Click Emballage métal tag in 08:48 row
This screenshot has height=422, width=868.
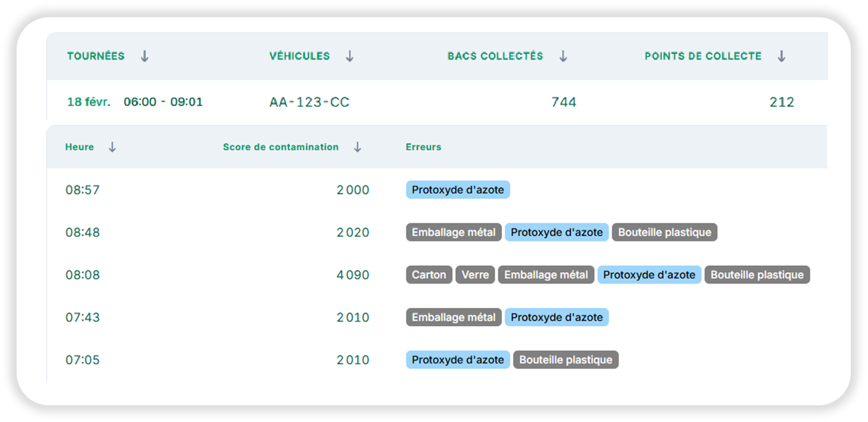(x=454, y=232)
